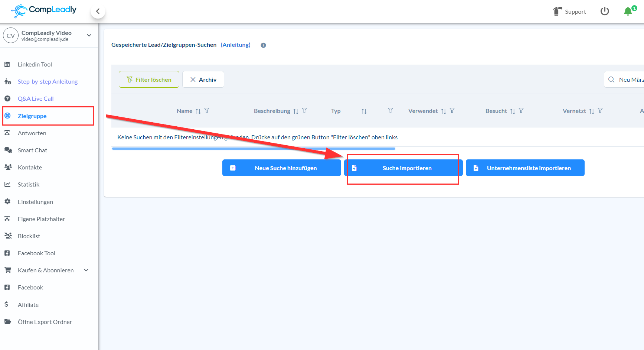The width and height of the screenshot is (644, 350).
Task: Click the filter icon in Name column
Action: click(207, 111)
